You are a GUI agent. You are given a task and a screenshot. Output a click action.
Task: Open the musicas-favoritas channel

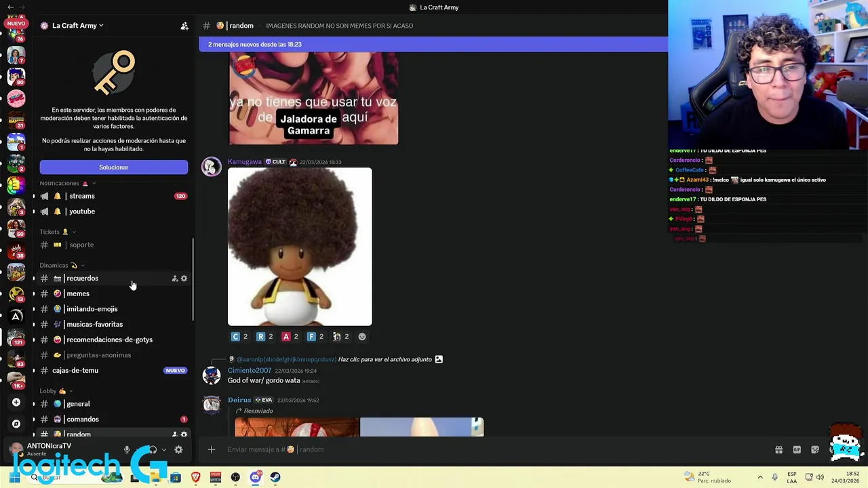114,324
